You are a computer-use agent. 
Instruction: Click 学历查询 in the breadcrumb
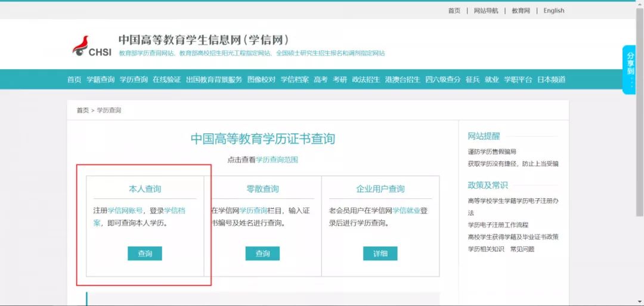(109, 110)
